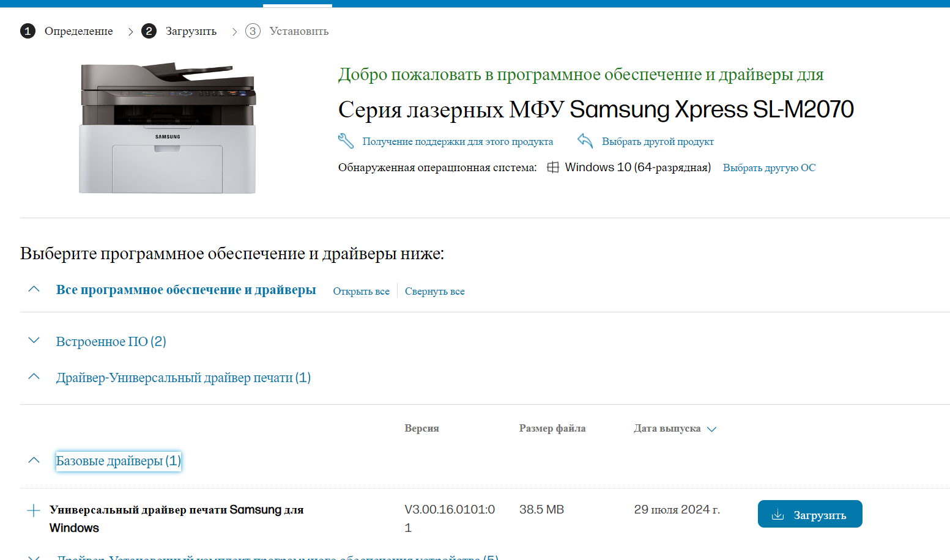Click the back-arrow icon beside Выбрать другой продукт
Screen dimensions: 950x560
pyautogui.click(x=585, y=141)
